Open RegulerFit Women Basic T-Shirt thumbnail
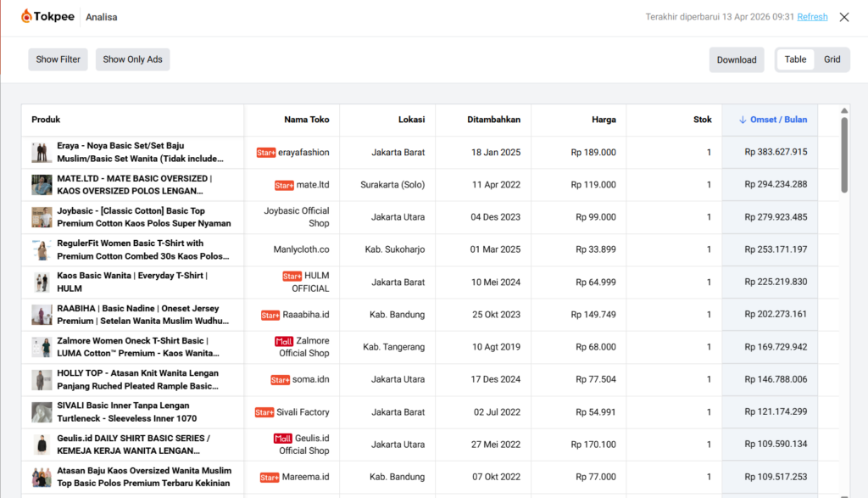The width and height of the screenshot is (868, 498). tap(42, 249)
